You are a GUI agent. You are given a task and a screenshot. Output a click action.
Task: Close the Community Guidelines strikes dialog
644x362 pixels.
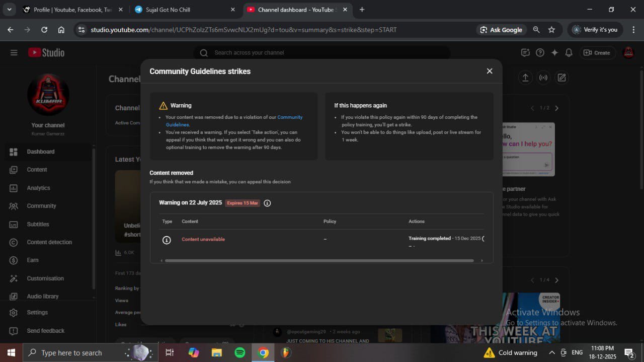pyautogui.click(x=489, y=71)
